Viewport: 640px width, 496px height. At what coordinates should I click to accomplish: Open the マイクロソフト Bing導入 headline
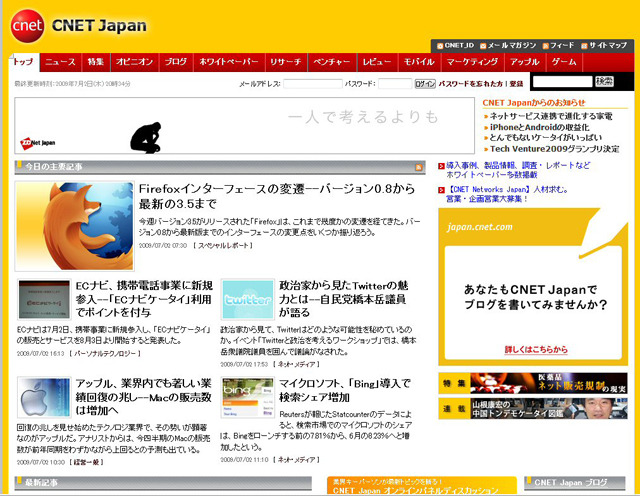point(345,390)
